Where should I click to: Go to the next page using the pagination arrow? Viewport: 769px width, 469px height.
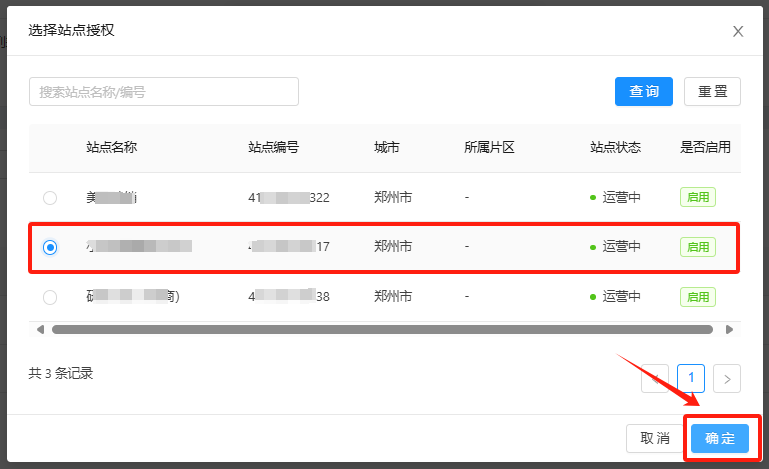[x=727, y=378]
